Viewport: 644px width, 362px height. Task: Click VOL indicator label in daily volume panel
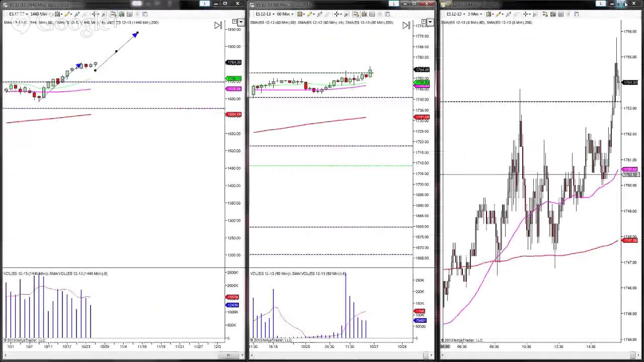(55, 274)
